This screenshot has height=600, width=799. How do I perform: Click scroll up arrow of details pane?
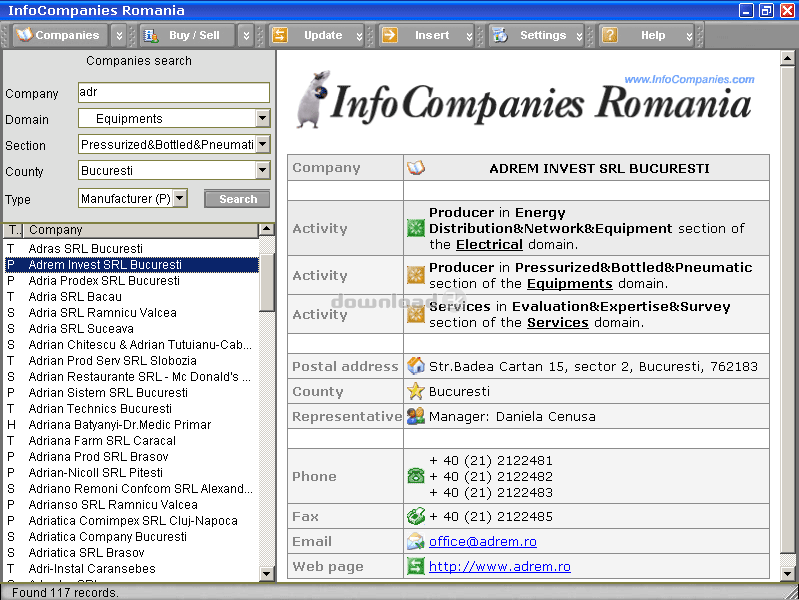point(787,59)
